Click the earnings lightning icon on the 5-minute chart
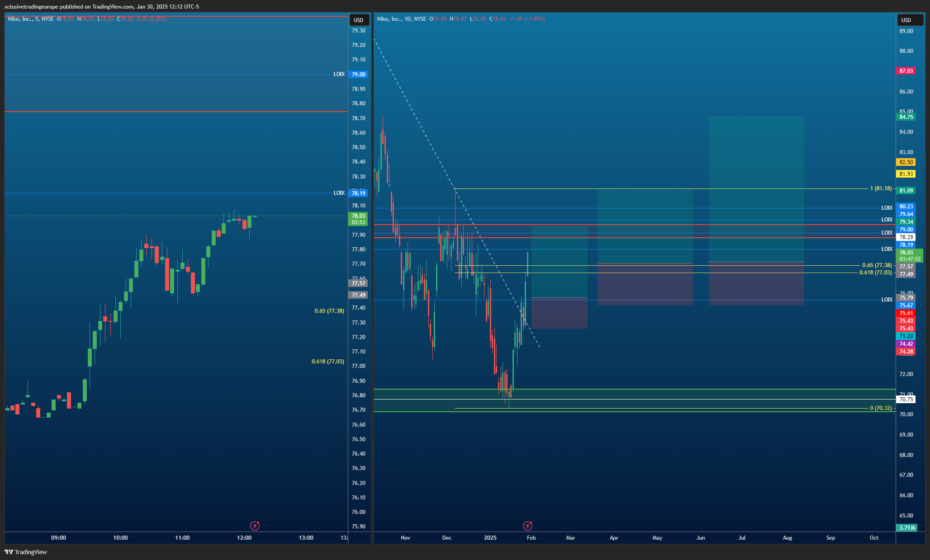This screenshot has width=930, height=560. click(255, 526)
